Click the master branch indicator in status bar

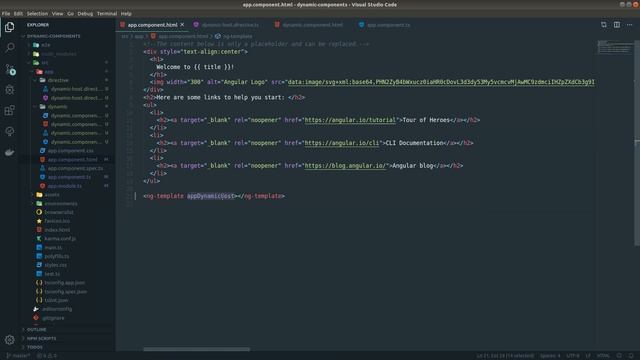point(18,356)
